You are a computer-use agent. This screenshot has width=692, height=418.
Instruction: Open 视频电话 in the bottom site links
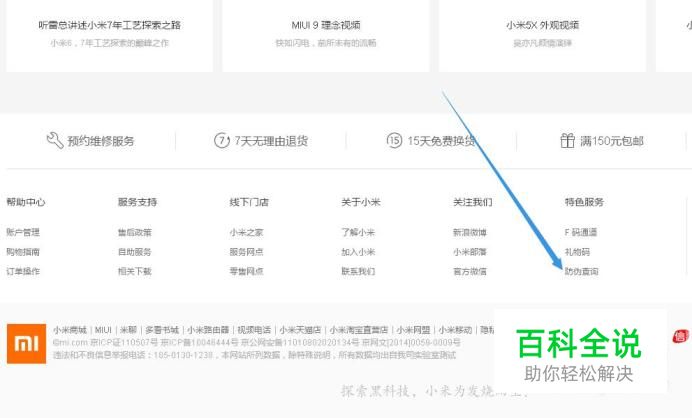point(254,330)
